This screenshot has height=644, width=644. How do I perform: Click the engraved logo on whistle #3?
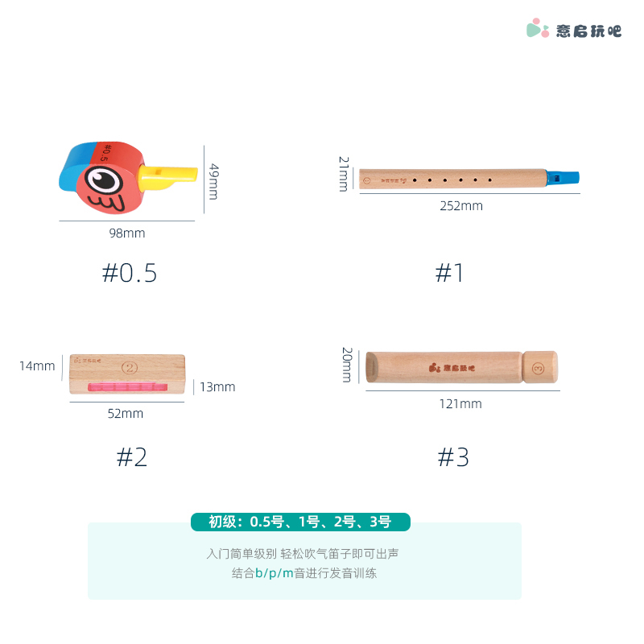tap(452, 368)
